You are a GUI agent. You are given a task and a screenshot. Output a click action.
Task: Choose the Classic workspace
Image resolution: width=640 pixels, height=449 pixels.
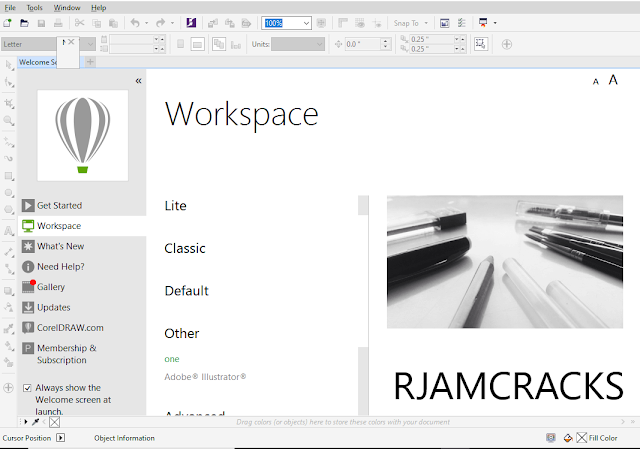point(185,248)
